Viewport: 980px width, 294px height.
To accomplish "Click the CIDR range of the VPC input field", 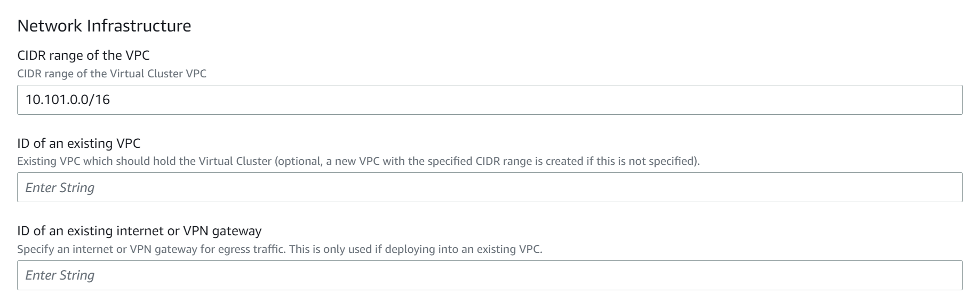I will 490,100.
